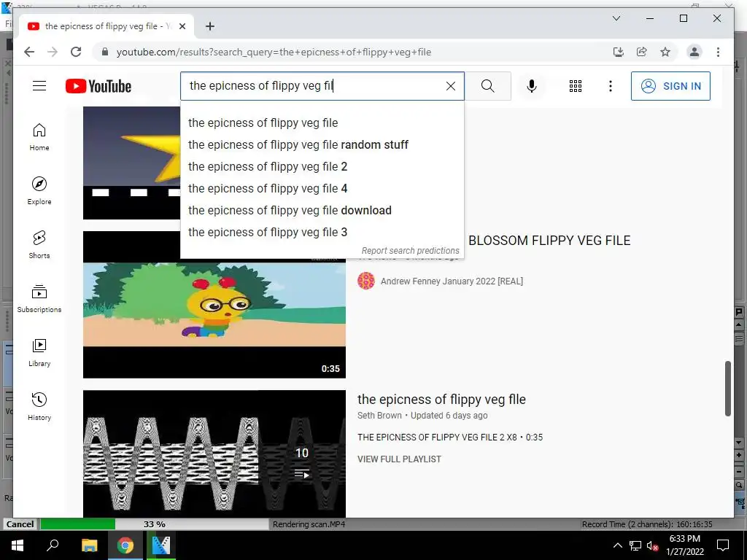Open the clock showing 6:33 PM
This screenshot has width=747, height=560.
[x=684, y=545]
